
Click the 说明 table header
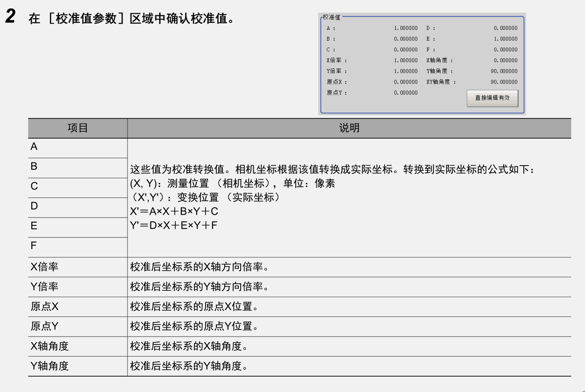click(349, 128)
